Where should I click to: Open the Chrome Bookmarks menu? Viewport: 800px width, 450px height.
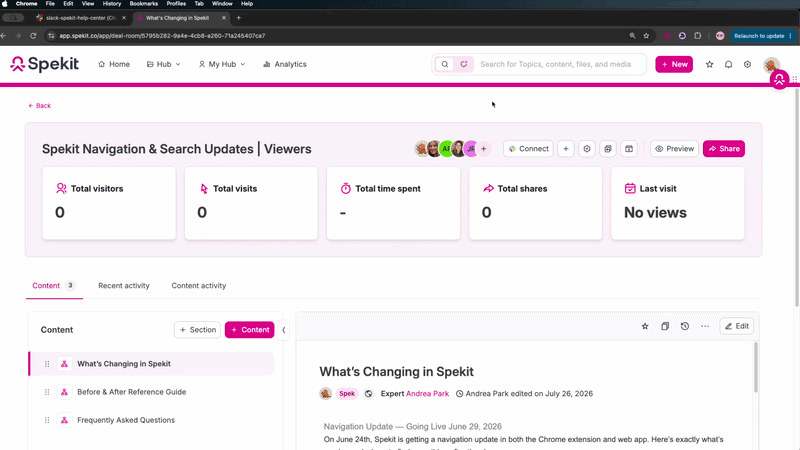(143, 4)
